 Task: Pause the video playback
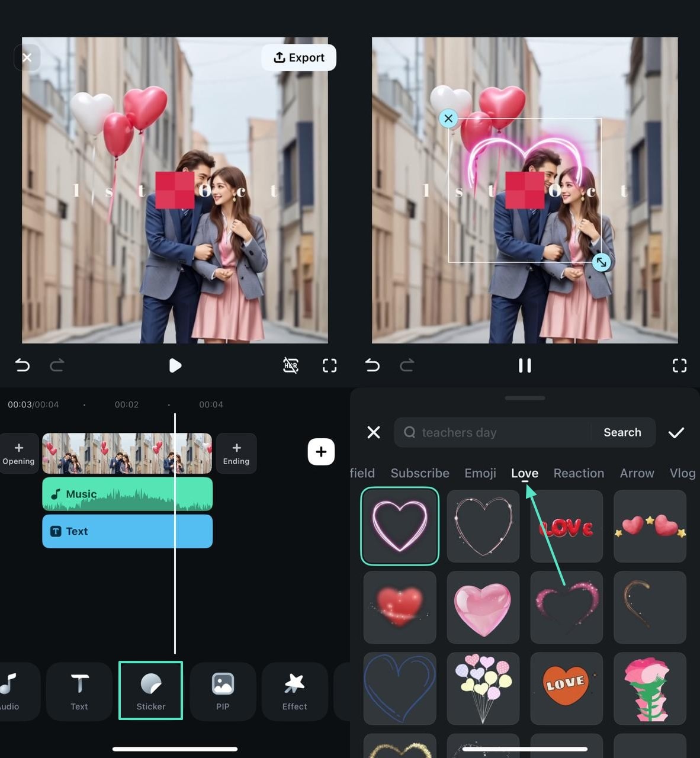coord(525,365)
